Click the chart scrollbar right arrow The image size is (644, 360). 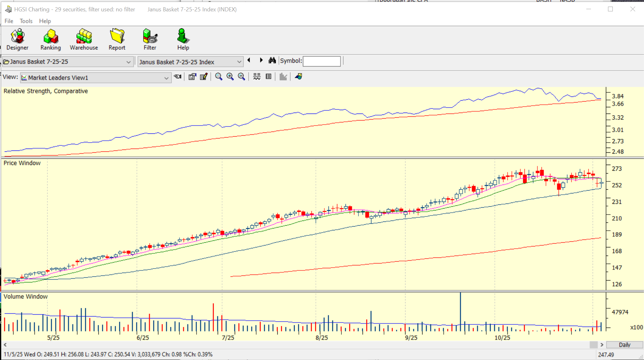click(x=602, y=345)
